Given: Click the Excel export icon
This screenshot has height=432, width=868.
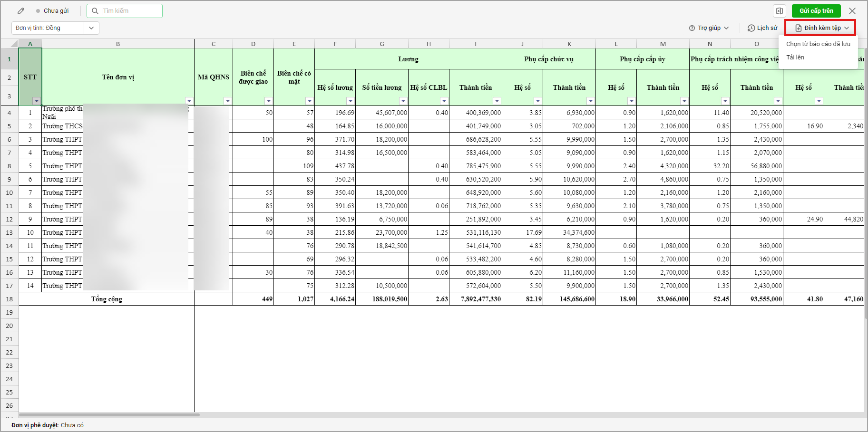Looking at the screenshot, I should [779, 11].
